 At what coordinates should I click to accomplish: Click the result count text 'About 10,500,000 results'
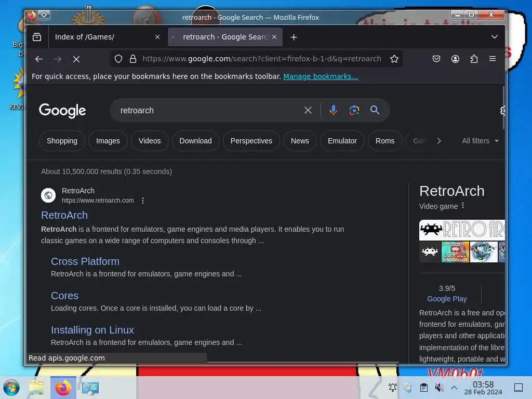[82, 171]
